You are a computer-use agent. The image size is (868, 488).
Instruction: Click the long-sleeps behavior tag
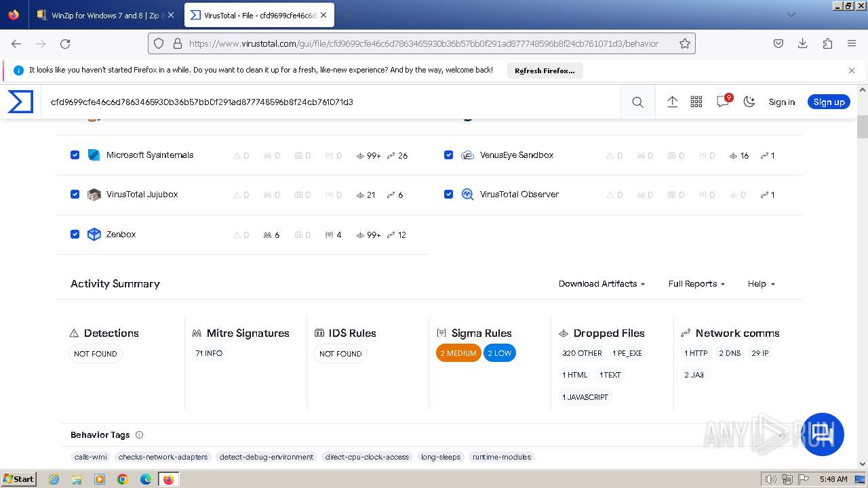[441, 457]
